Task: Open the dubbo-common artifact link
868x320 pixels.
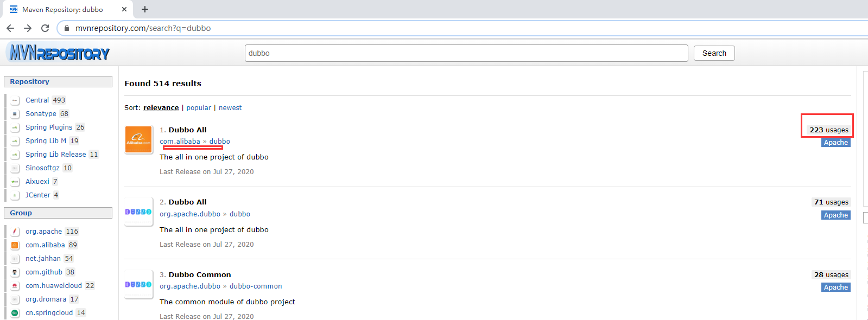Action: pos(256,286)
